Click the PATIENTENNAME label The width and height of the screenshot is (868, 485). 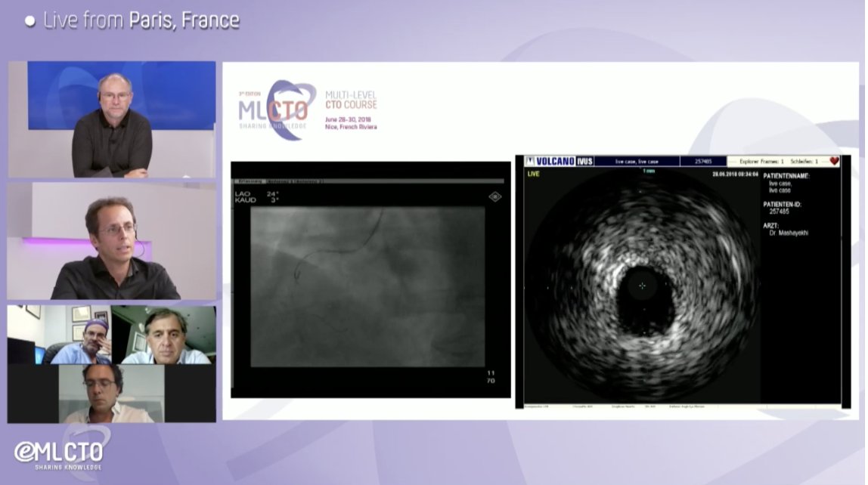tap(786, 176)
